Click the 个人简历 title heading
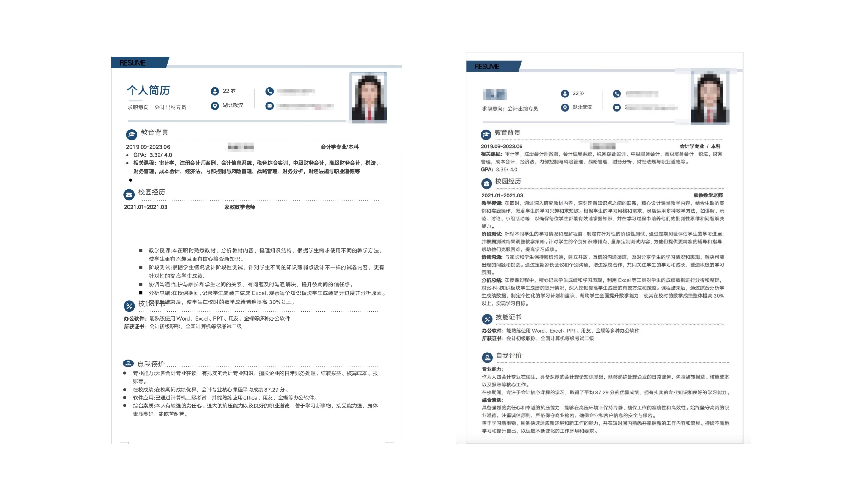The image size is (868, 488). 148,90
